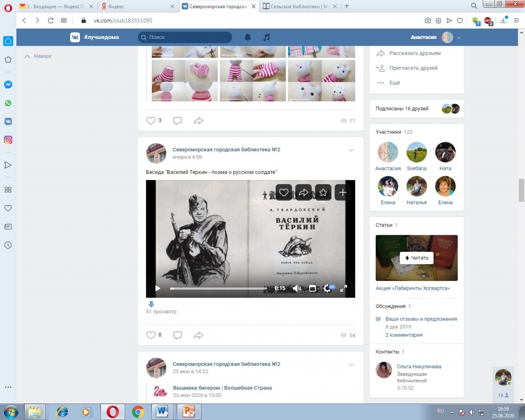Click RU language indicator in tray
The height and width of the screenshot is (420, 525).
click(x=440, y=411)
